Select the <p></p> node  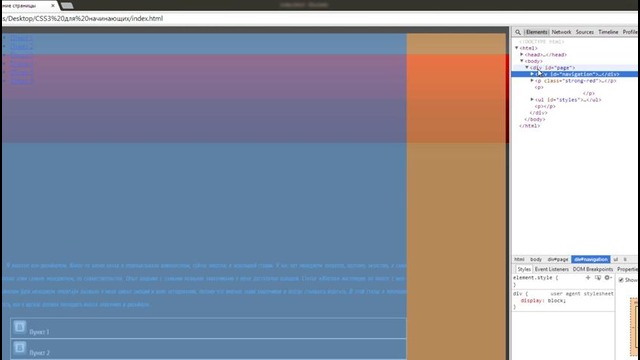click(545, 106)
